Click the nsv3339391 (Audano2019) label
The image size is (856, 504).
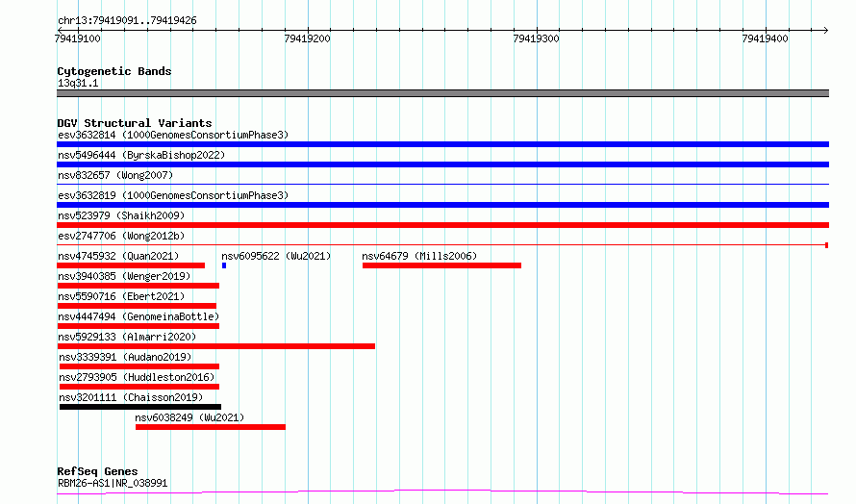[x=126, y=357]
